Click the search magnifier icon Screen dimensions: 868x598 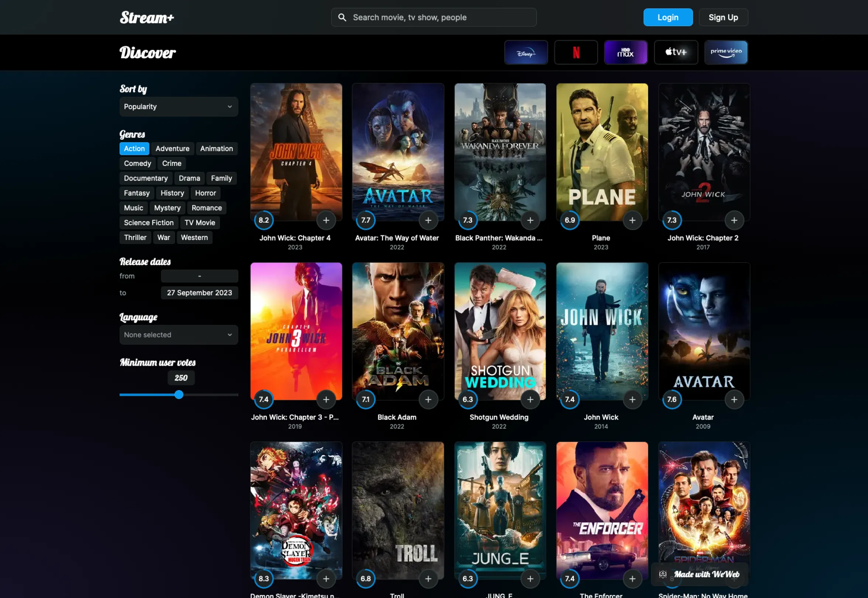click(x=342, y=17)
